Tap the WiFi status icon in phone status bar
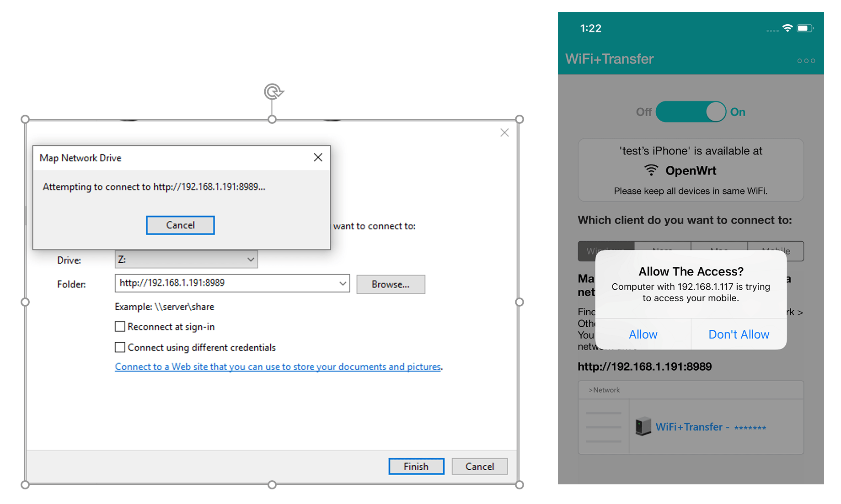This screenshot has height=504, width=841. tap(787, 28)
